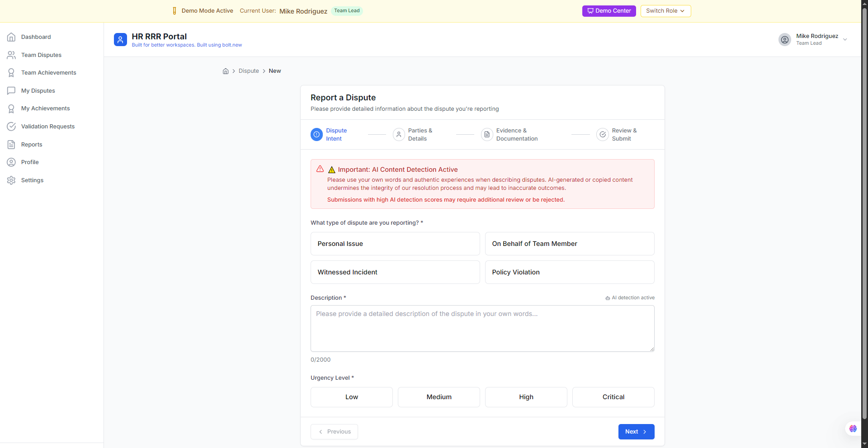Choose the Policy Violation dispute type
The height and width of the screenshot is (448, 868).
tap(570, 272)
